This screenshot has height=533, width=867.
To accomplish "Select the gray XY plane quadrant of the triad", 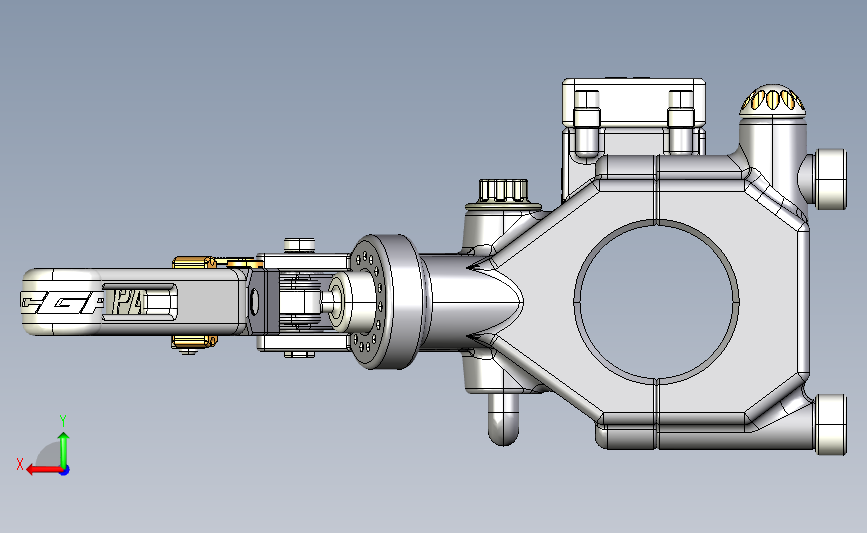I will tap(49, 455).
